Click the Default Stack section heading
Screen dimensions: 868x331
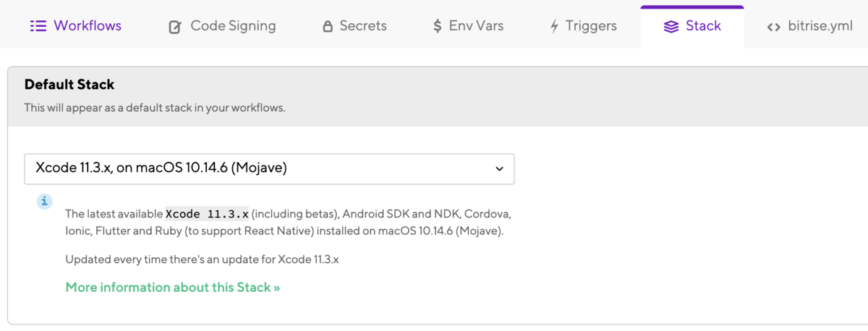[69, 85]
